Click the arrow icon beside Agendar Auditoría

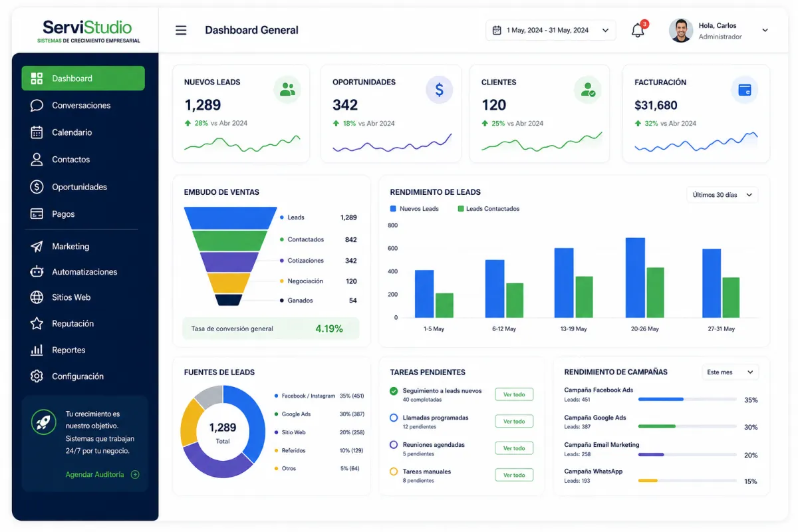[x=135, y=475]
